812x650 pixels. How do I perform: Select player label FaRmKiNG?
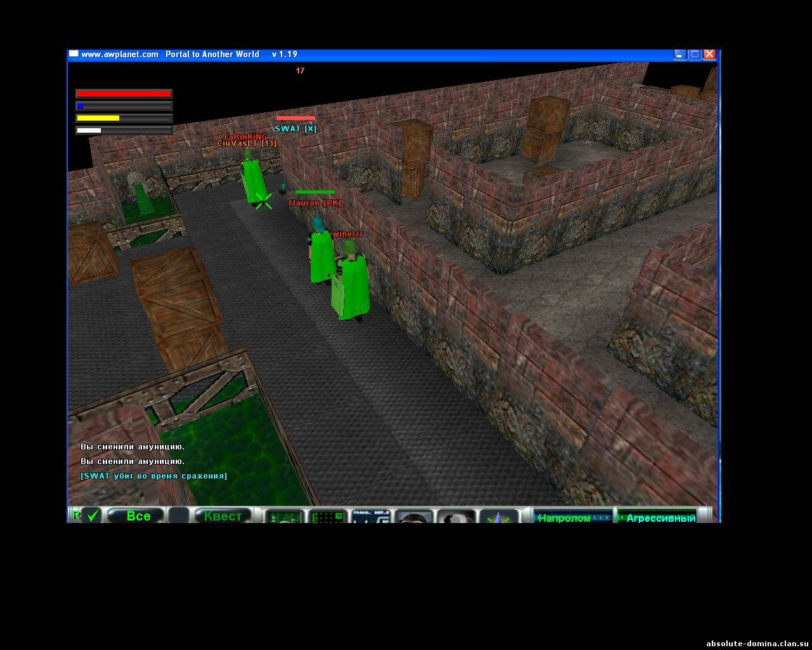[246, 136]
